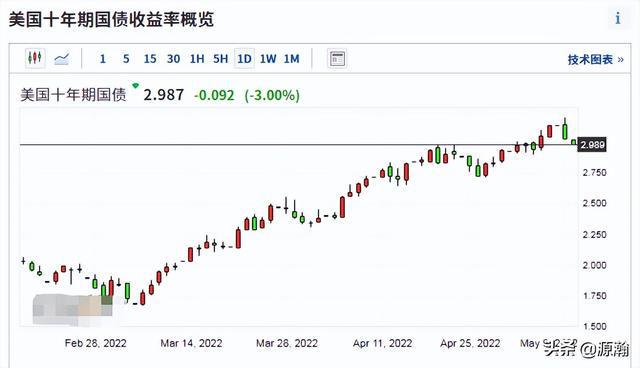This screenshot has width=640, height=368.
Task: Open the info icon at top right
Action: pyautogui.click(x=618, y=18)
